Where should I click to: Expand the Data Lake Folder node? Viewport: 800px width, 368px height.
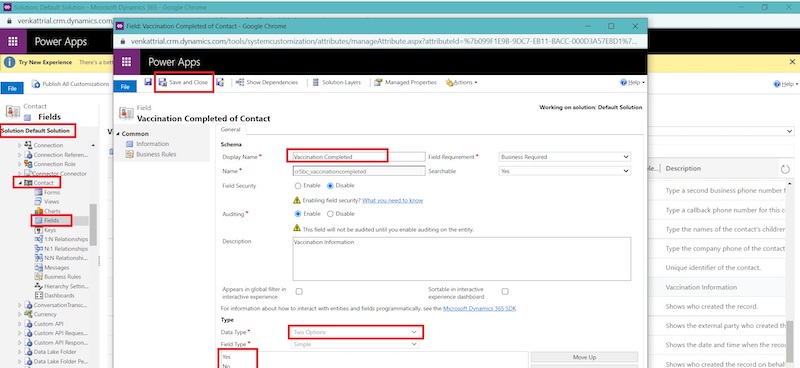(x=20, y=352)
